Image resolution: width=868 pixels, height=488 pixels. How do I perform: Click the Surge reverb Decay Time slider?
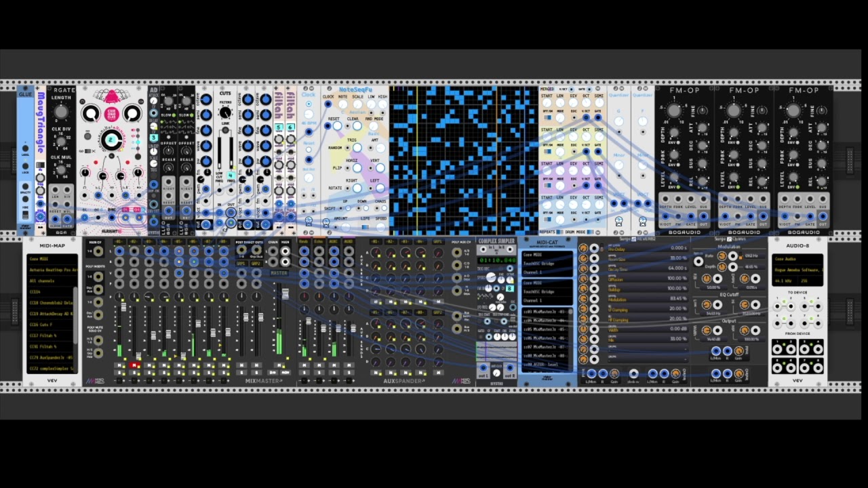pyautogui.click(x=647, y=268)
